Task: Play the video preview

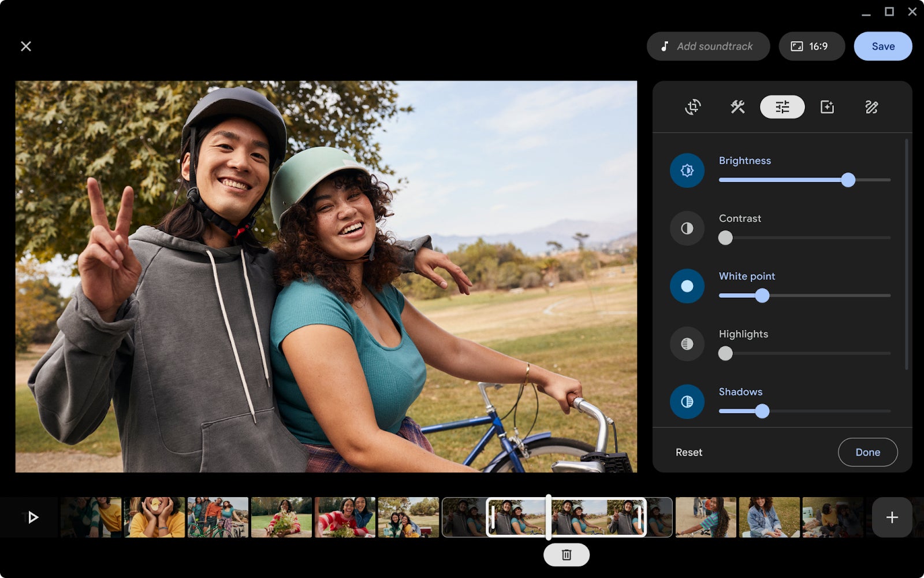Action: coord(32,517)
